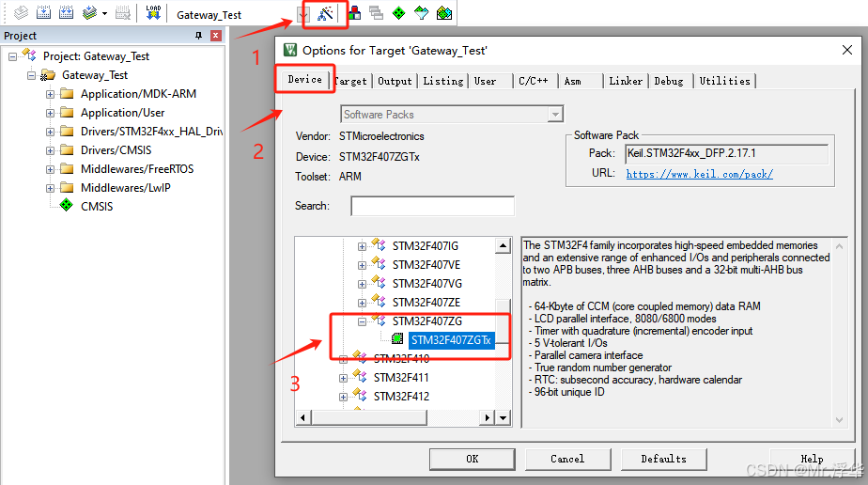Click the Cancel button
Viewport: 868px width, 485px height.
(x=567, y=459)
